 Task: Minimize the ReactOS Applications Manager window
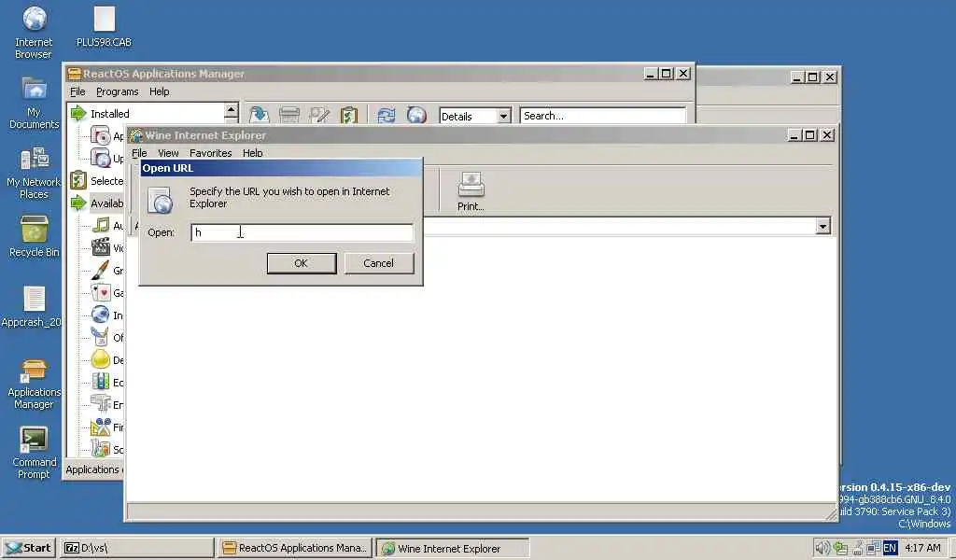(x=650, y=74)
